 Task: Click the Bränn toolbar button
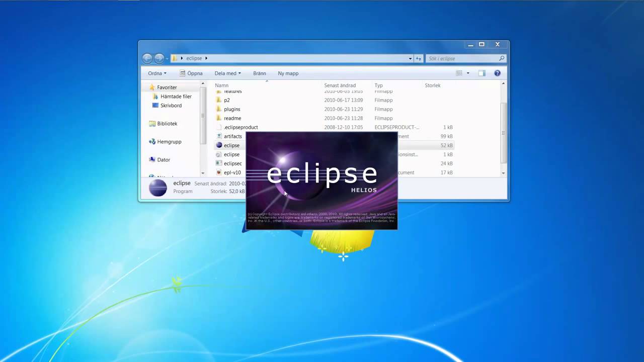pyautogui.click(x=260, y=73)
